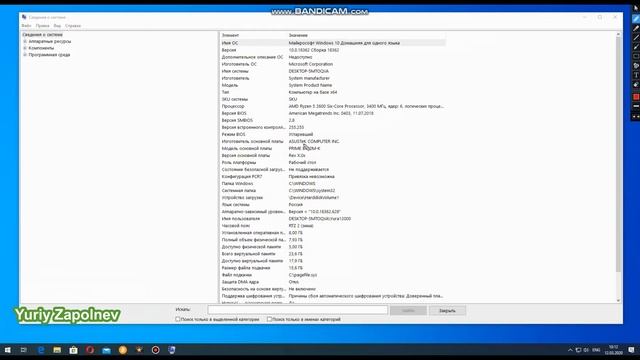Toggle search only category names checkbox
Image resolution: width=640 pixels, height=360 pixels.
click(269, 319)
